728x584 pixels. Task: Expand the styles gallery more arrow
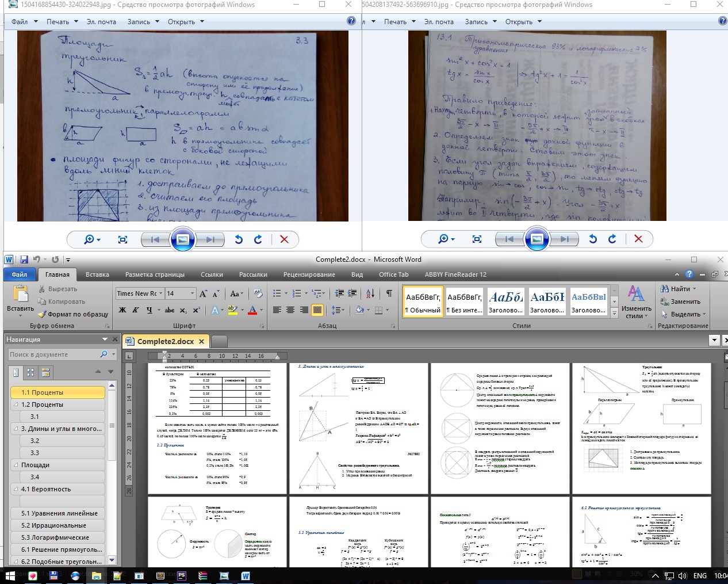614,313
